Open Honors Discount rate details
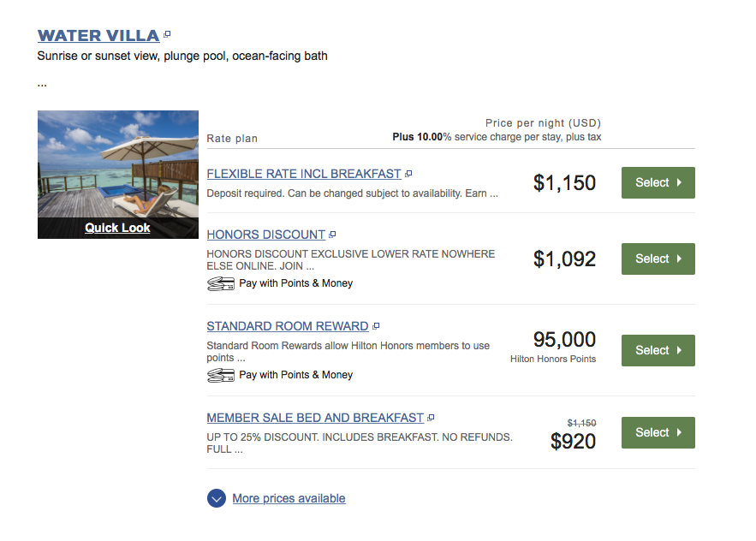The width and height of the screenshot is (756, 541). (x=266, y=235)
